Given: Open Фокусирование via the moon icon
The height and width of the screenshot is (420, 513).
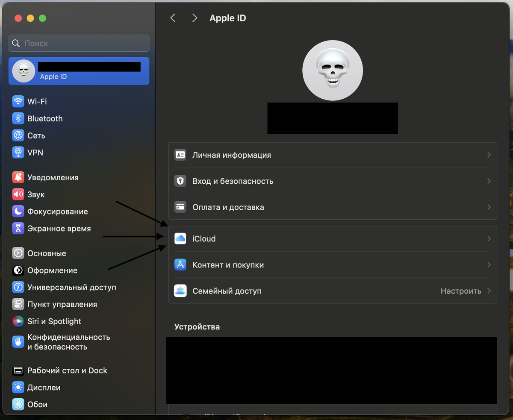Looking at the screenshot, I should click(18, 211).
